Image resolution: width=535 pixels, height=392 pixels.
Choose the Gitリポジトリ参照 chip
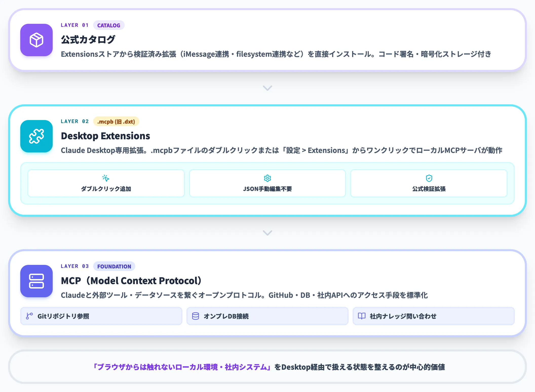101,316
